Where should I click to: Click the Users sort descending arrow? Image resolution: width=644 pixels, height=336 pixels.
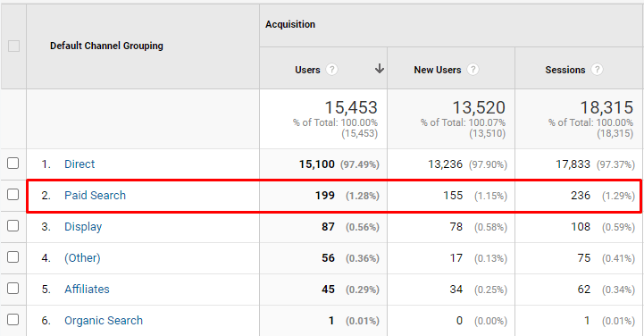pyautogui.click(x=380, y=69)
